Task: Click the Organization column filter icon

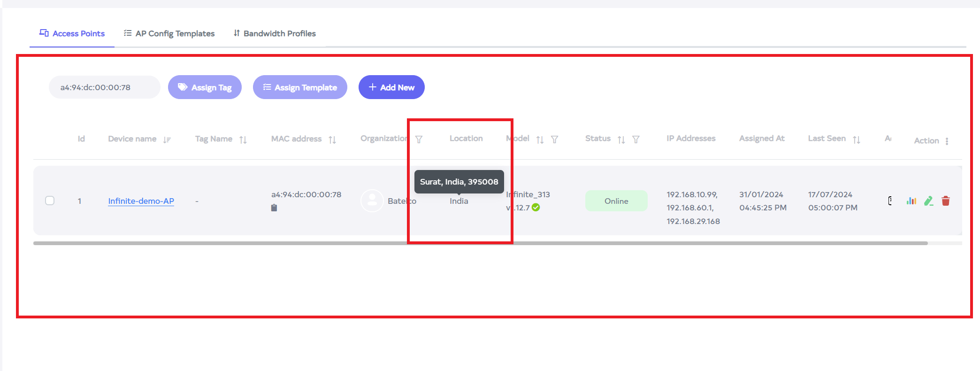Action: click(419, 139)
